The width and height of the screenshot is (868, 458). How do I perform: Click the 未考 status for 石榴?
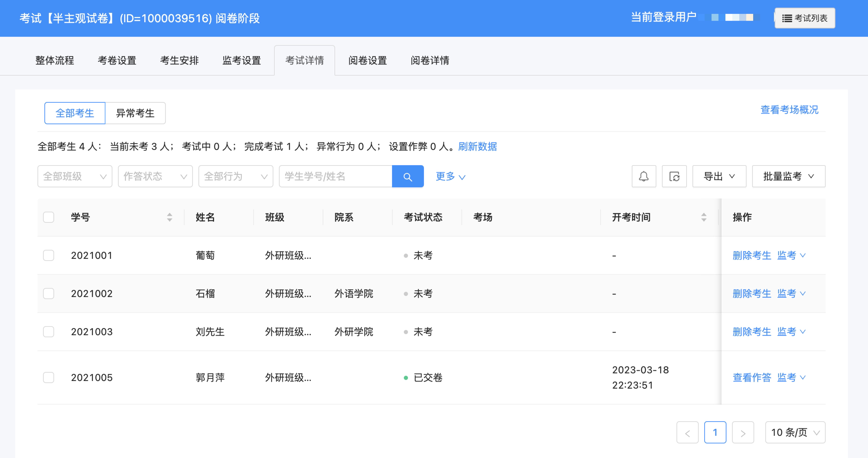(418, 294)
